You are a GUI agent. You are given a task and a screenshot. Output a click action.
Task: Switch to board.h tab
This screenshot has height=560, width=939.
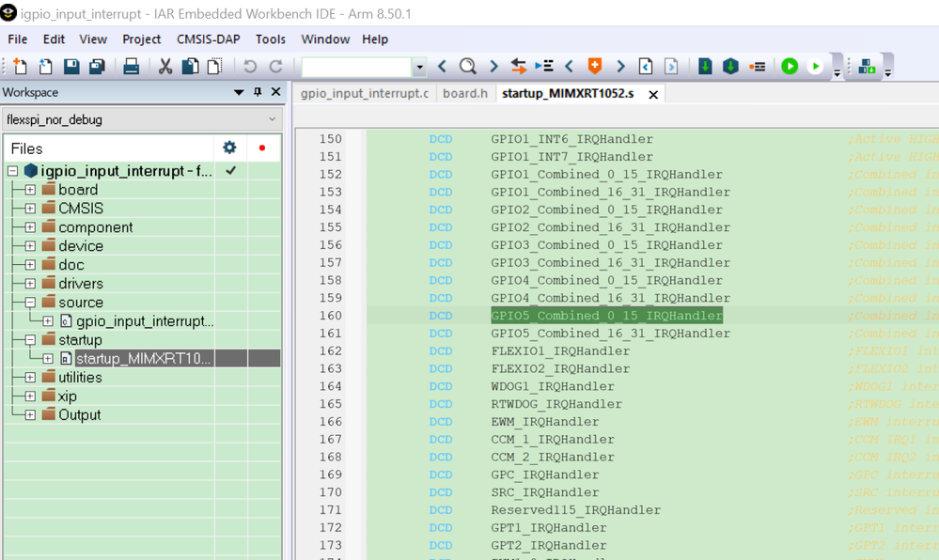pyautogui.click(x=465, y=93)
